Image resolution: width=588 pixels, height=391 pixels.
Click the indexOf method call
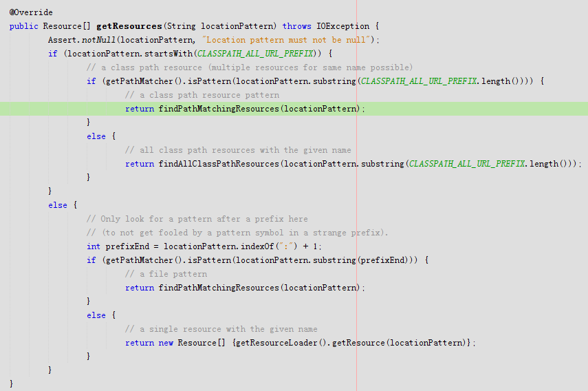pyautogui.click(x=257, y=246)
